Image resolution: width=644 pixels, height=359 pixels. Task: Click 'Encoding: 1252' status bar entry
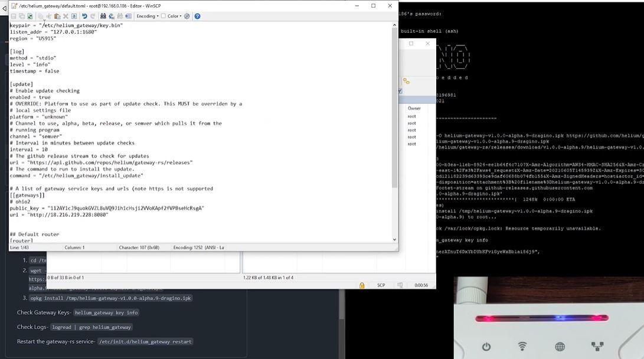click(198, 248)
